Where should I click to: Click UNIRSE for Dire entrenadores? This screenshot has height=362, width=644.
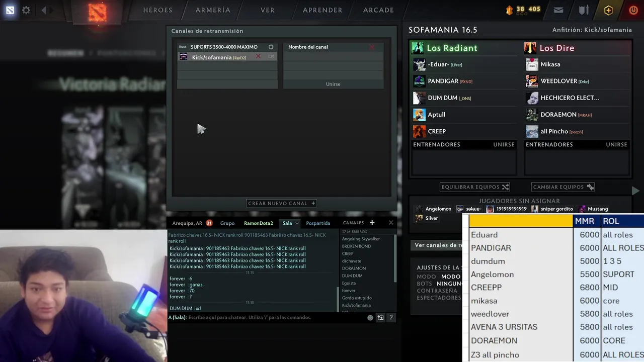(x=616, y=144)
